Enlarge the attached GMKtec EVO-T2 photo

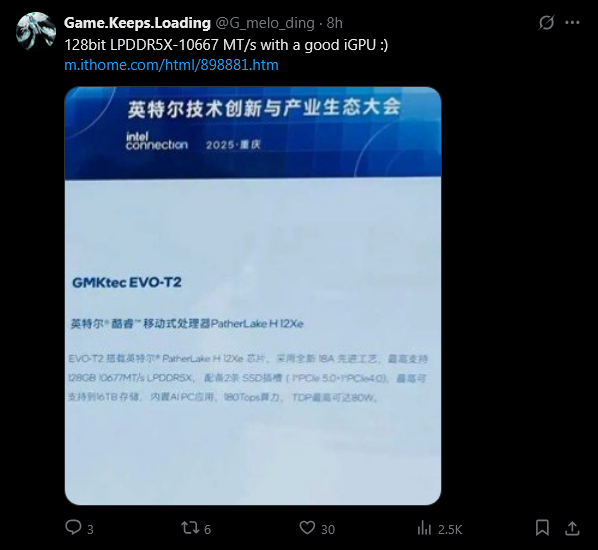point(253,296)
